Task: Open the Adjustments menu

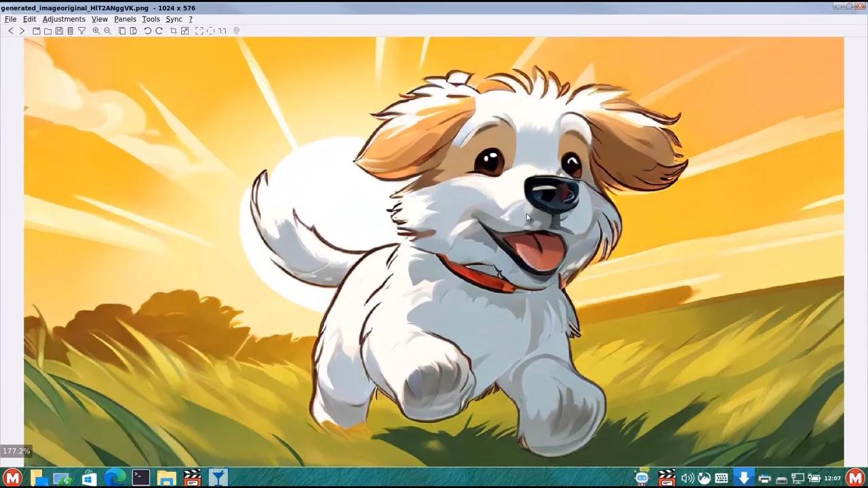Action: click(64, 19)
